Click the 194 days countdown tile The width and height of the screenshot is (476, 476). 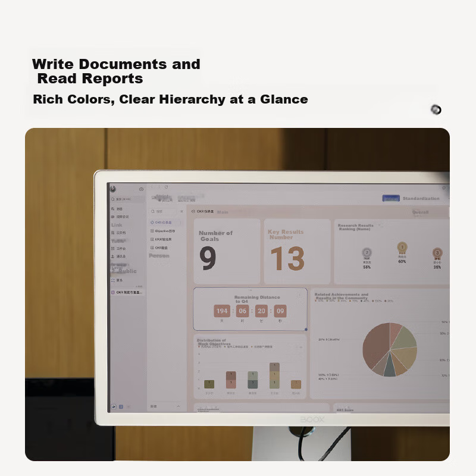[222, 311]
